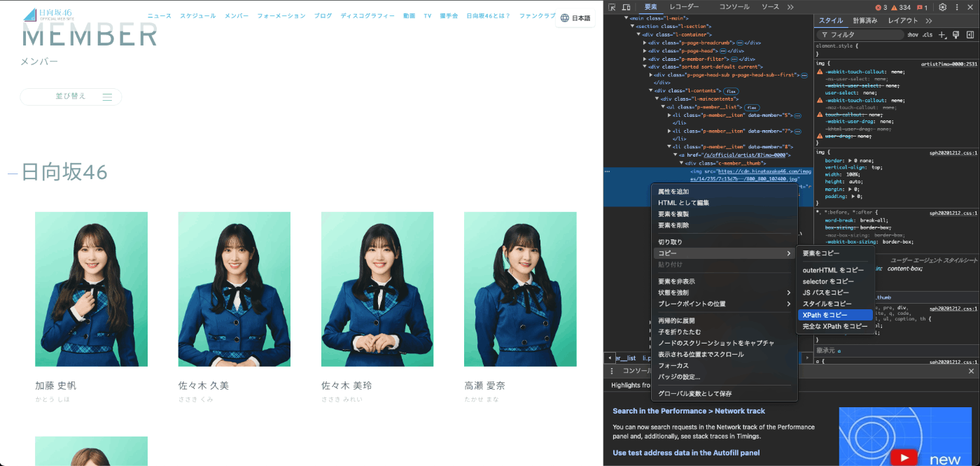Toggle the .cls class editor button

(x=927, y=35)
